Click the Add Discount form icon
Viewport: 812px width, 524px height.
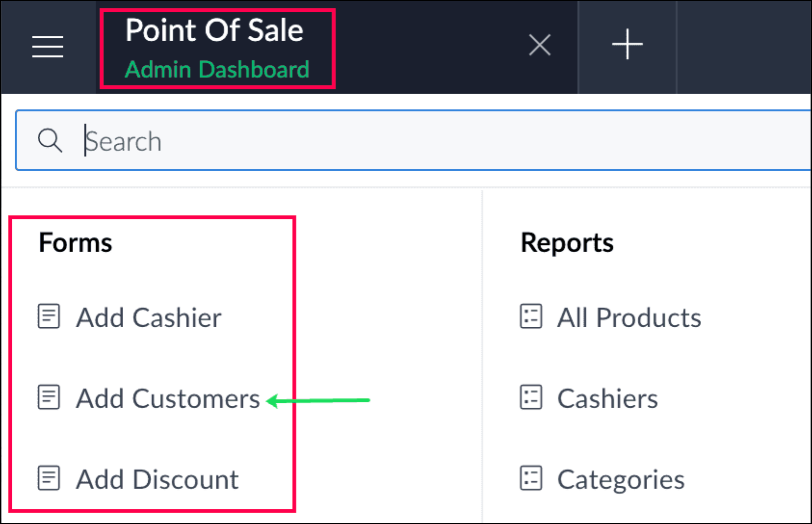coord(49,478)
